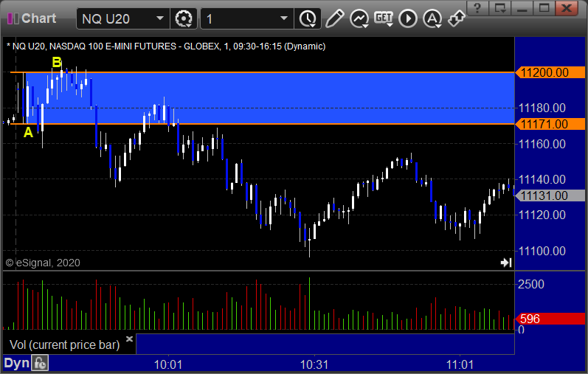This screenshot has width=588, height=374.
Task: Click the 10:01 time axis label
Action: [168, 364]
